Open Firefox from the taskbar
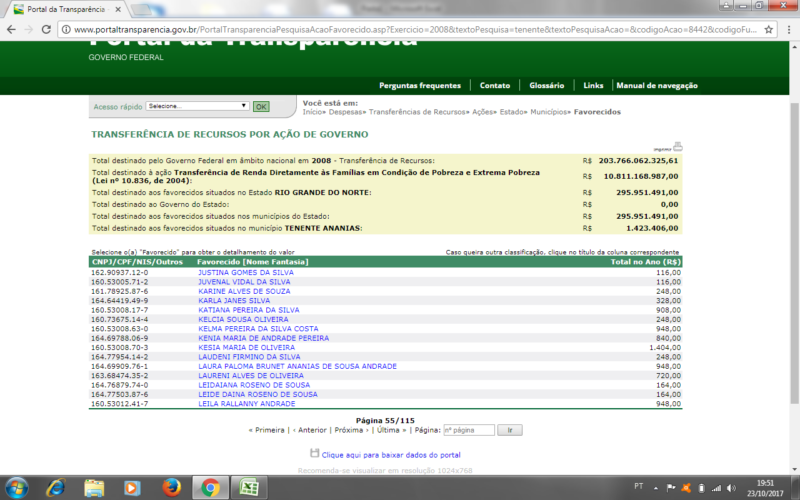This screenshot has height=500, width=800. 172,487
